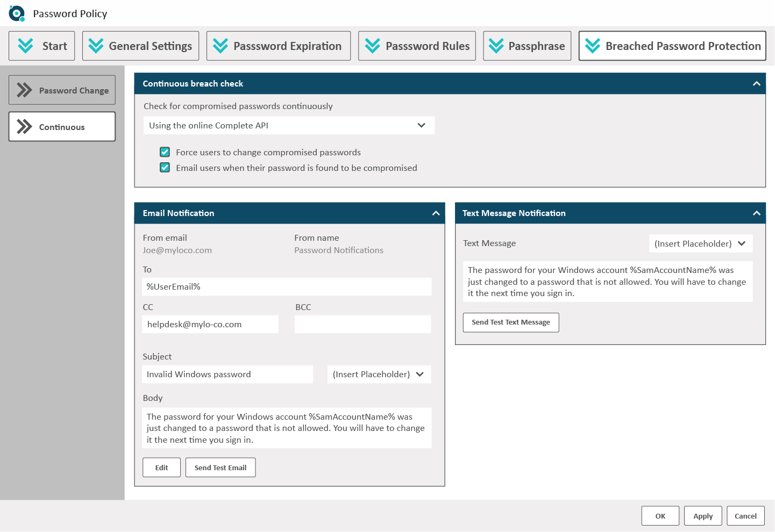Click the Password Expiration chevron icon

[x=221, y=46]
